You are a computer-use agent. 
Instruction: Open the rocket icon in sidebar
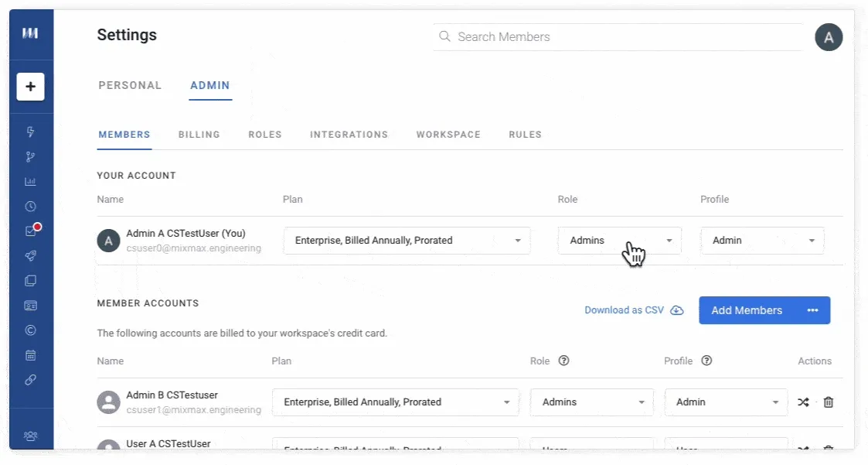point(30,255)
